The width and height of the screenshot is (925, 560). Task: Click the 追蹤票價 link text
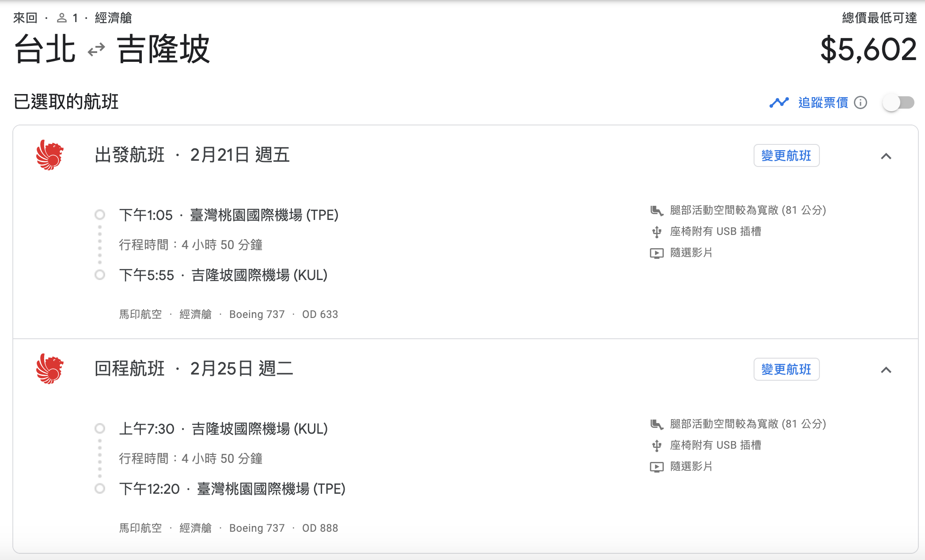pos(823,102)
